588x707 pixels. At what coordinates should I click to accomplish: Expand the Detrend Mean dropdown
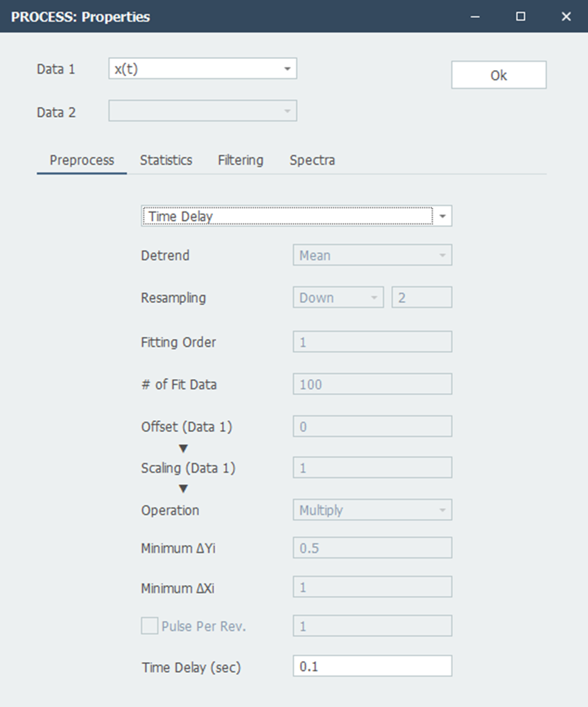[x=372, y=256]
